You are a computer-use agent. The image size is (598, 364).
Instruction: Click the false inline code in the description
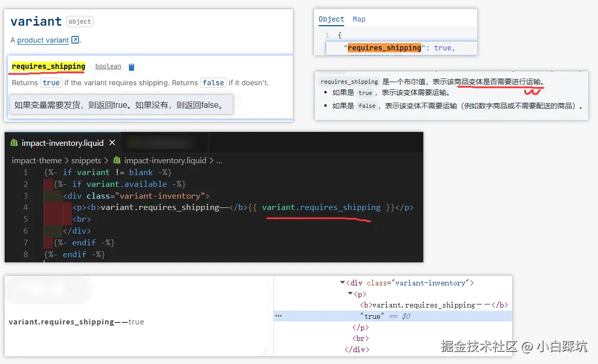pyautogui.click(x=213, y=83)
